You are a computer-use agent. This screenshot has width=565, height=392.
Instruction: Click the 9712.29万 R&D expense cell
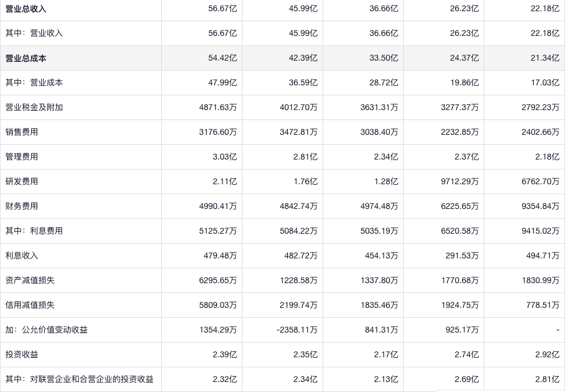[460, 182]
